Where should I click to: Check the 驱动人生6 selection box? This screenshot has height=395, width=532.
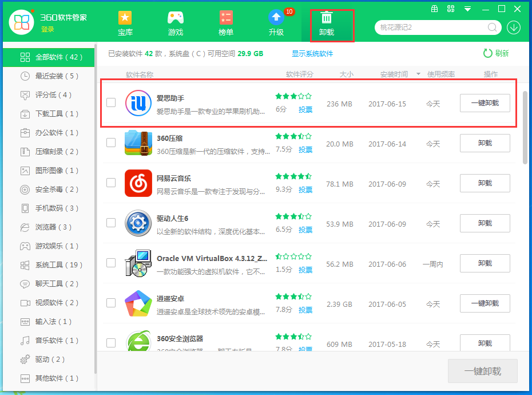click(x=111, y=223)
